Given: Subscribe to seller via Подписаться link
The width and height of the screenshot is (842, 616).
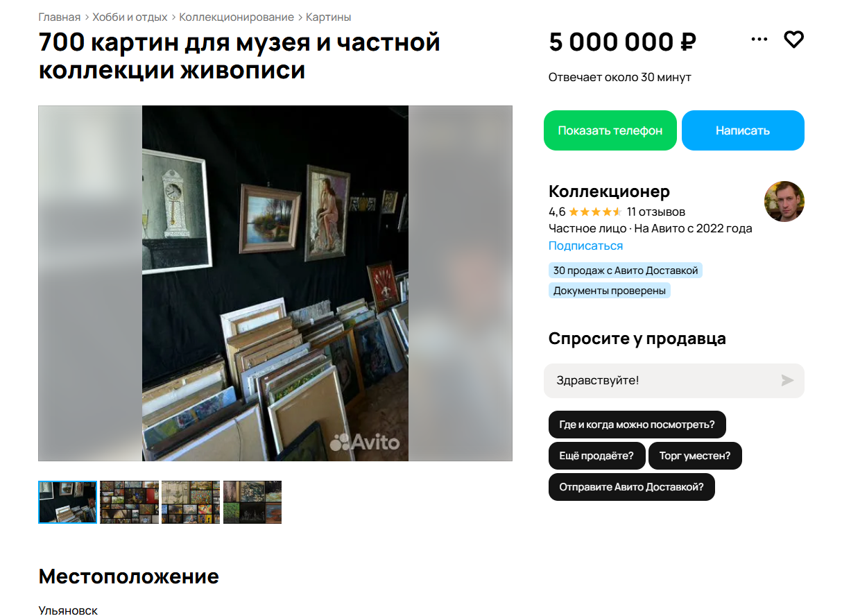Looking at the screenshot, I should 585,246.
